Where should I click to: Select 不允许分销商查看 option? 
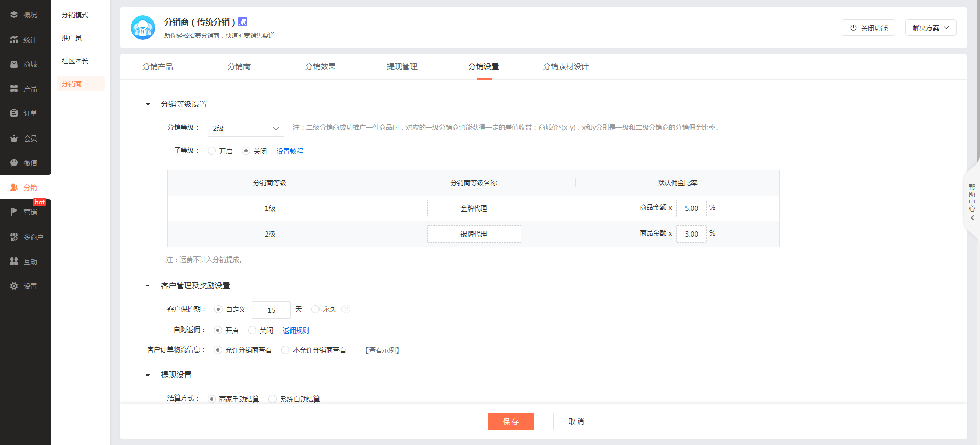click(285, 350)
